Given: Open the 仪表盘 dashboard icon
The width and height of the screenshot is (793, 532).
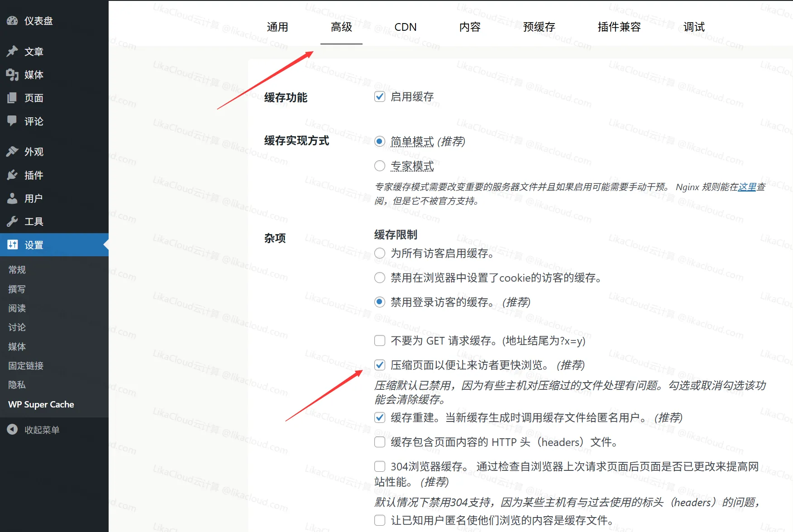Looking at the screenshot, I should tap(12, 21).
